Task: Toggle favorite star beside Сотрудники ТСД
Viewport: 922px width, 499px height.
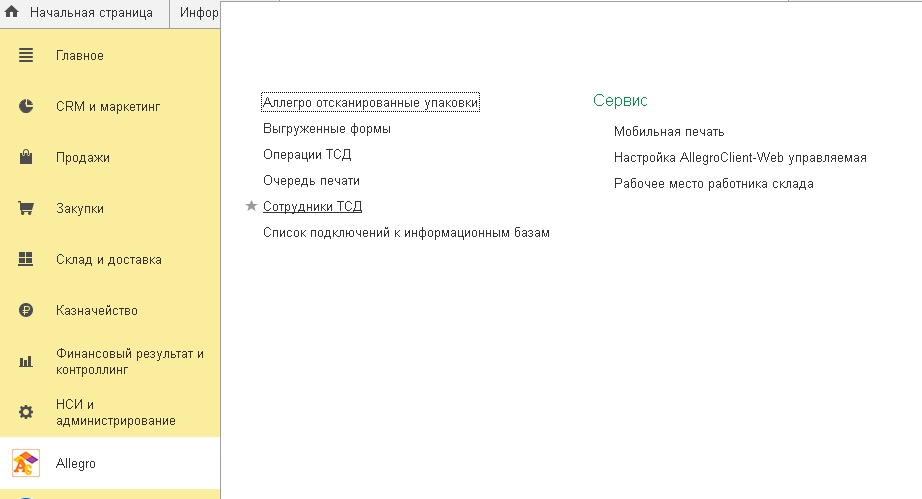Action: (251, 206)
